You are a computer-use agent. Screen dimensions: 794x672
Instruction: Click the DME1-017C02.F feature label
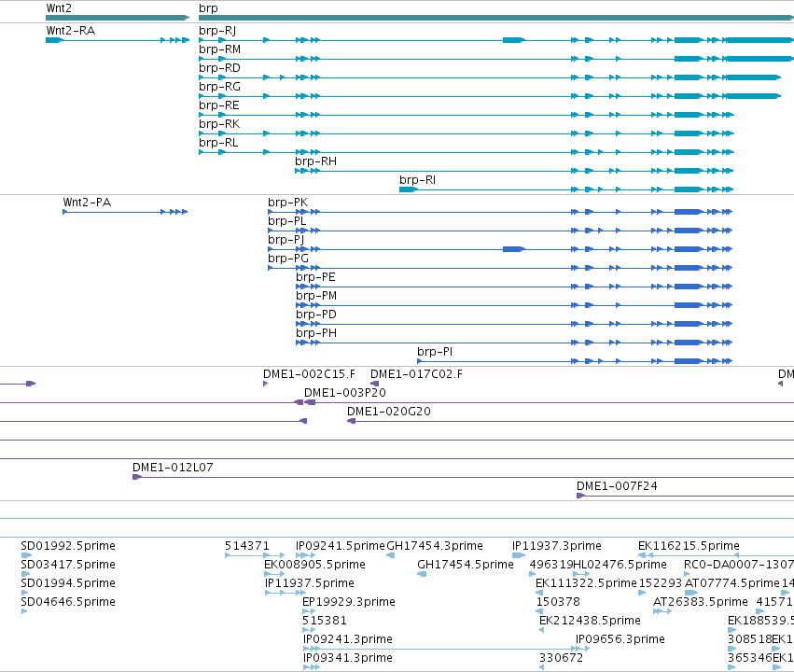pyautogui.click(x=416, y=374)
